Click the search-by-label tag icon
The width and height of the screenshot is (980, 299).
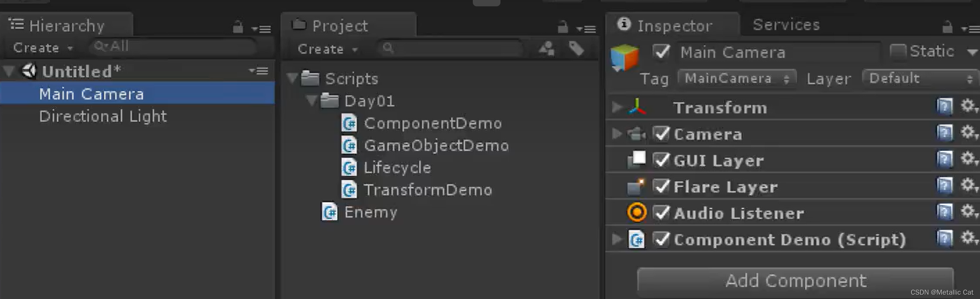tap(576, 49)
